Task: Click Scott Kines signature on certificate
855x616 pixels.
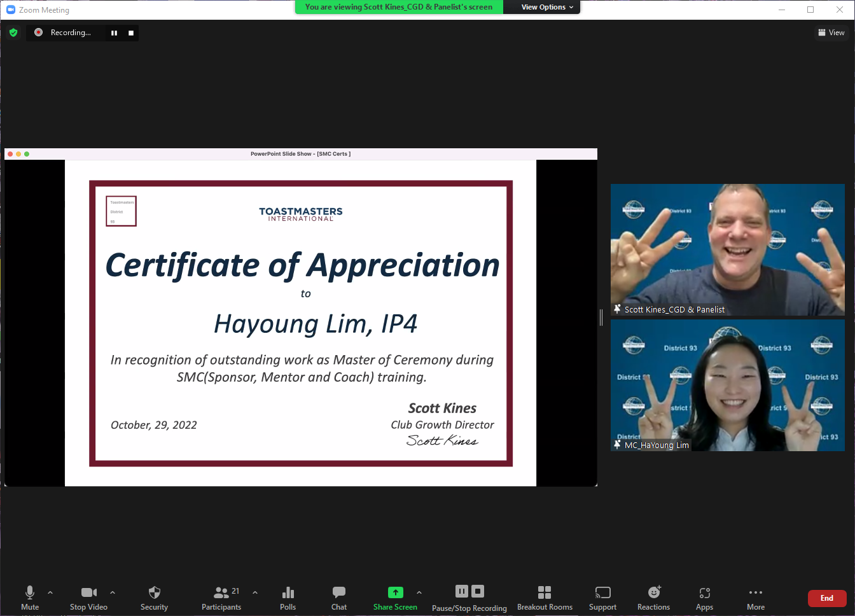Action: (442, 440)
